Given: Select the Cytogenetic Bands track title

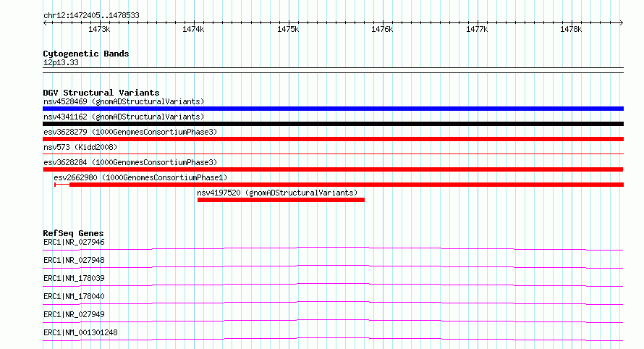Looking at the screenshot, I should click(x=86, y=54).
